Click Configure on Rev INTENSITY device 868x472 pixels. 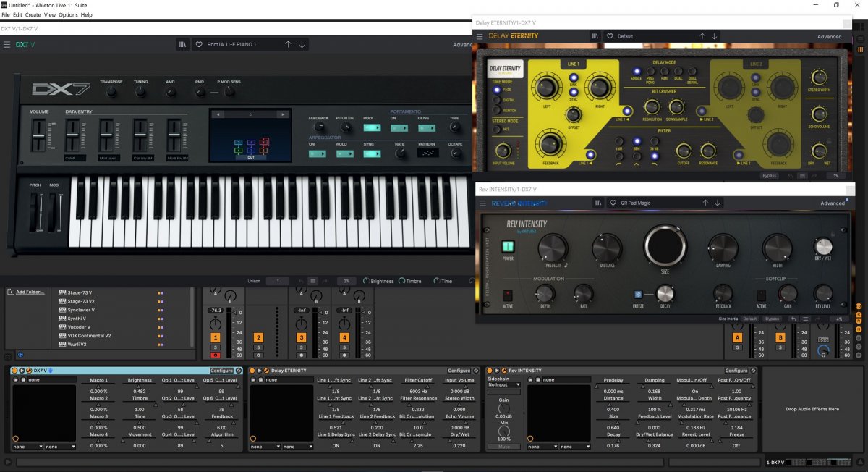tap(736, 371)
